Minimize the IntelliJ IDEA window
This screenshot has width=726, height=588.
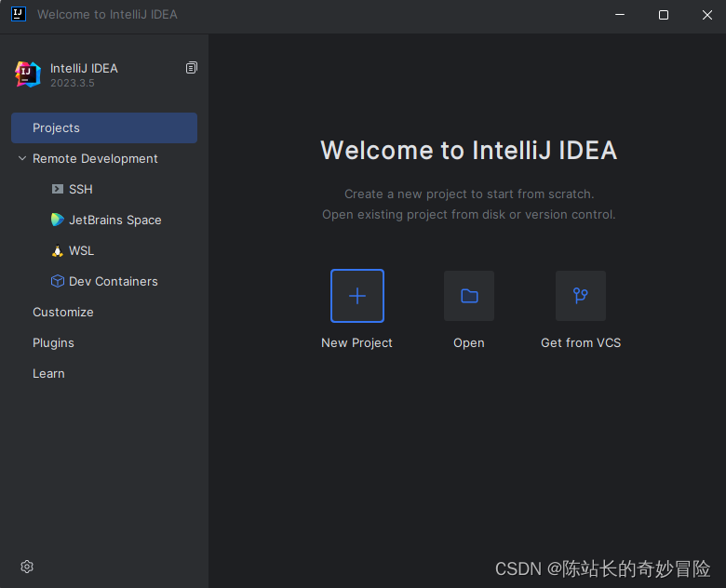(620, 15)
